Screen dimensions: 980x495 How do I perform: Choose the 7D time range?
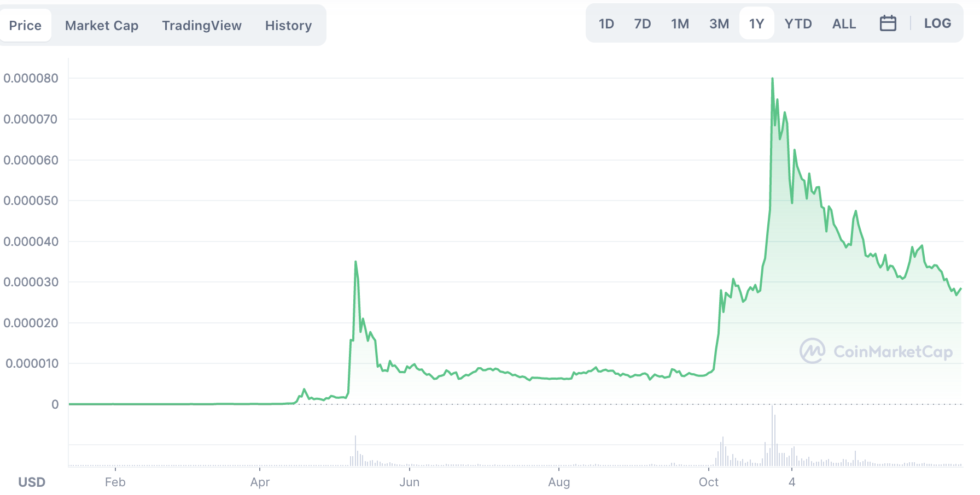(643, 23)
